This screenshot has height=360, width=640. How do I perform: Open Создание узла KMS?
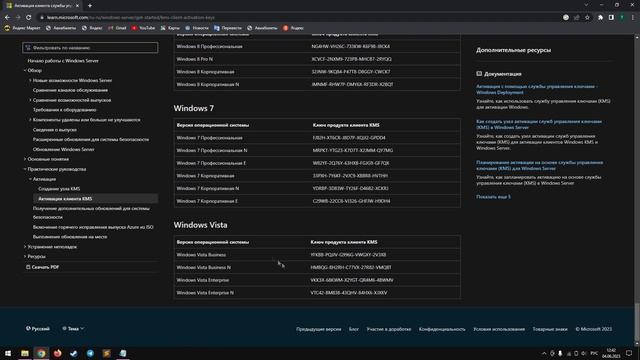(x=59, y=189)
